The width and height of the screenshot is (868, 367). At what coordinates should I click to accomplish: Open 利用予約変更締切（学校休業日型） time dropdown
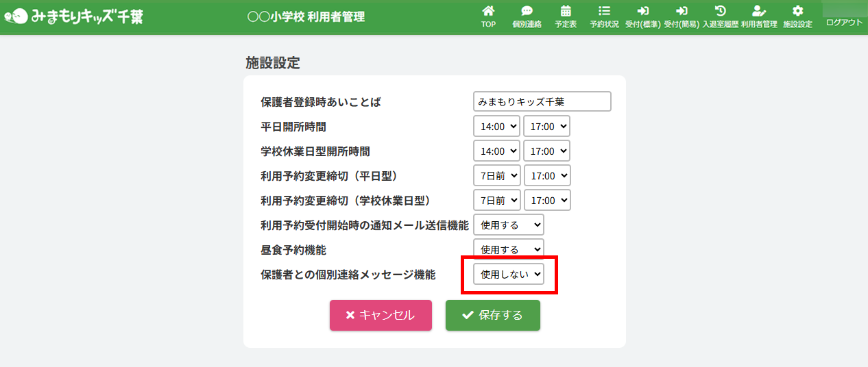547,201
